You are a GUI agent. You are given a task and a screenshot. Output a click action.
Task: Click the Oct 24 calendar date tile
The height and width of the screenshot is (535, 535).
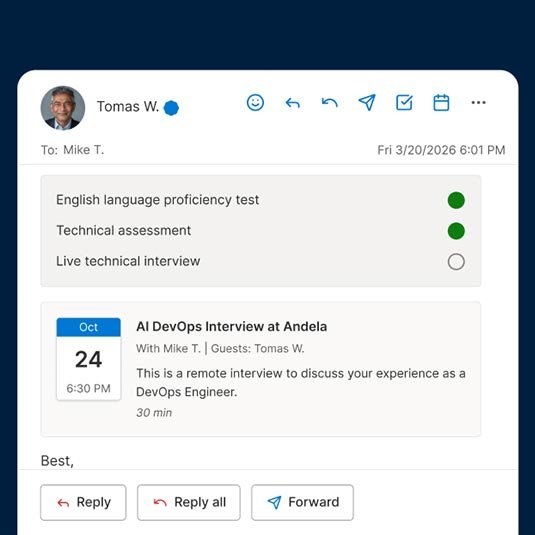coord(89,359)
